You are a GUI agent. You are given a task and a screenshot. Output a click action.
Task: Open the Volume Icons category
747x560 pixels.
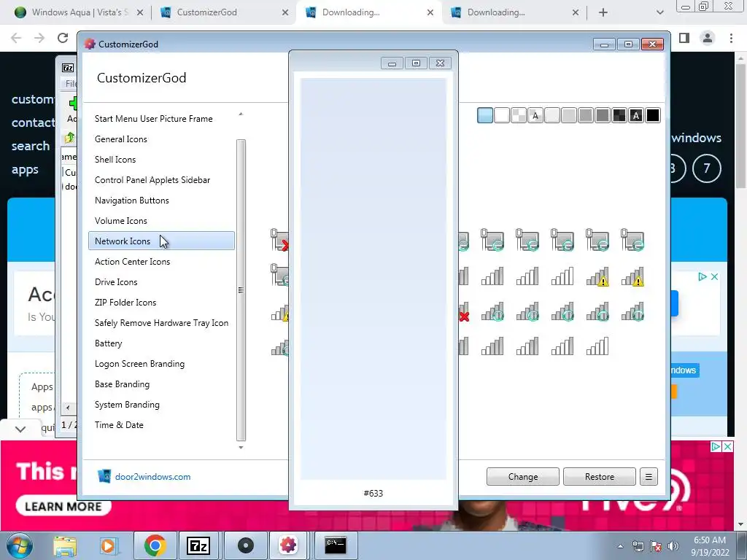tap(161, 221)
